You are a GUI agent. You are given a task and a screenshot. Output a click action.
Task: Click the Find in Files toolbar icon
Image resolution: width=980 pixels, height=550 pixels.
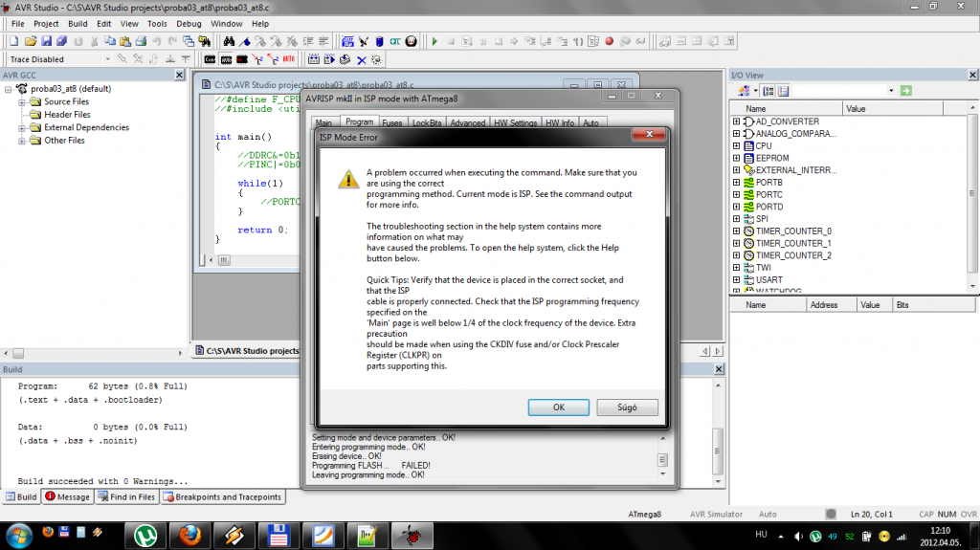click(x=205, y=41)
